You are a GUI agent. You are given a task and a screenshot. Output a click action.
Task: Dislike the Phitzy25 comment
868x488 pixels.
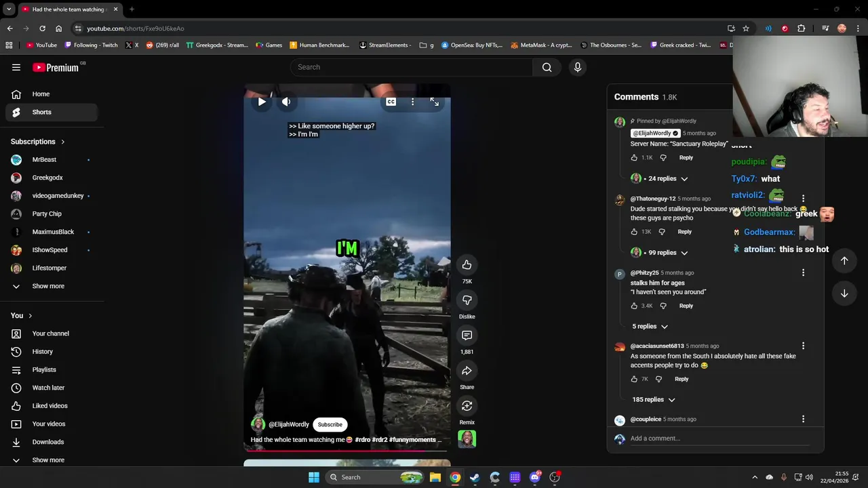point(663,306)
